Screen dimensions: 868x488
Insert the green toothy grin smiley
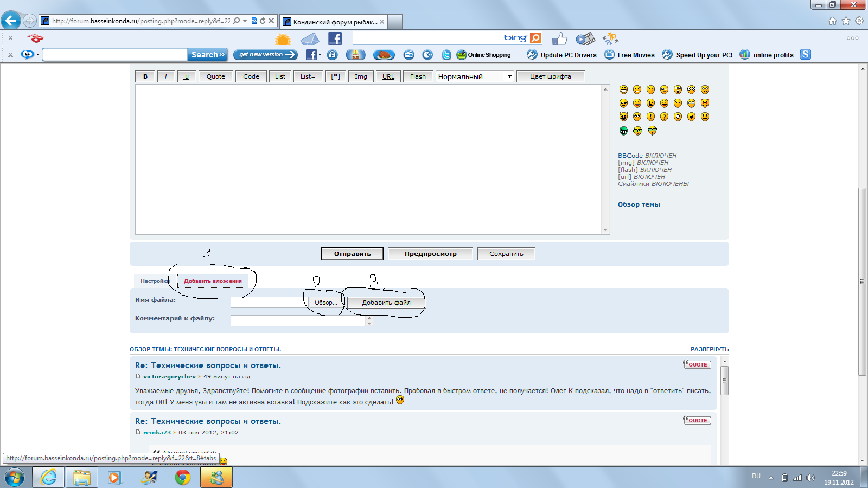[623, 131]
